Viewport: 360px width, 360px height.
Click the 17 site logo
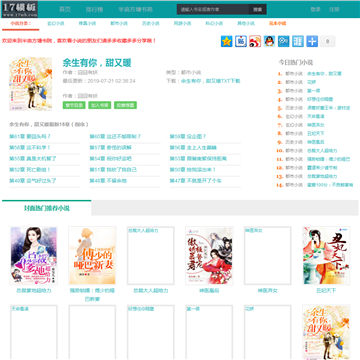point(20,9)
